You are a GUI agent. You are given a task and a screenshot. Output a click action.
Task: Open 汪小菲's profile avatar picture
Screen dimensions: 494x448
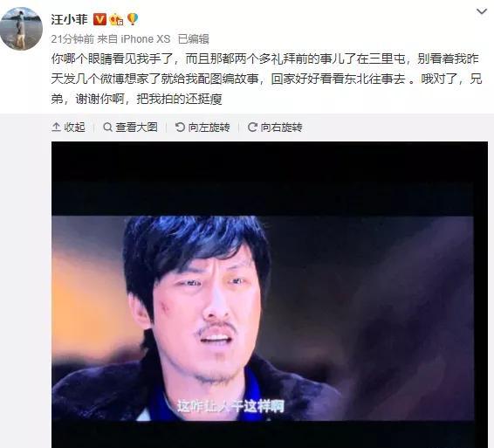(21, 29)
